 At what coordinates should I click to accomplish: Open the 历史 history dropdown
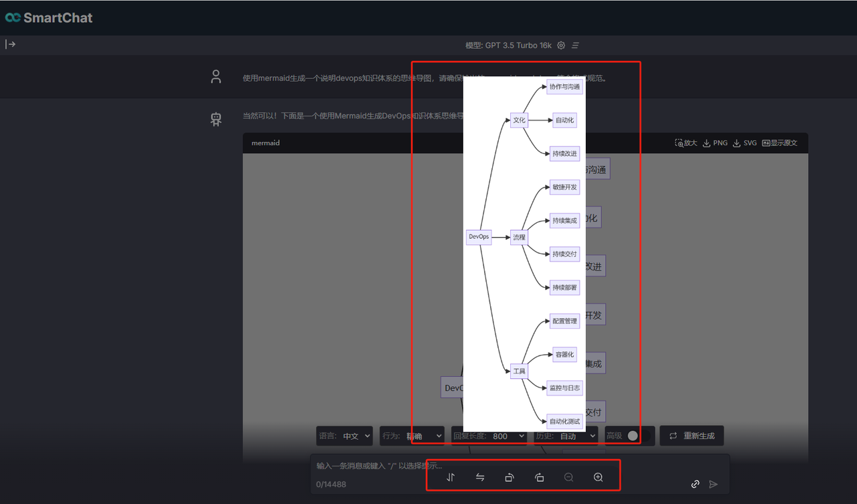pos(565,436)
